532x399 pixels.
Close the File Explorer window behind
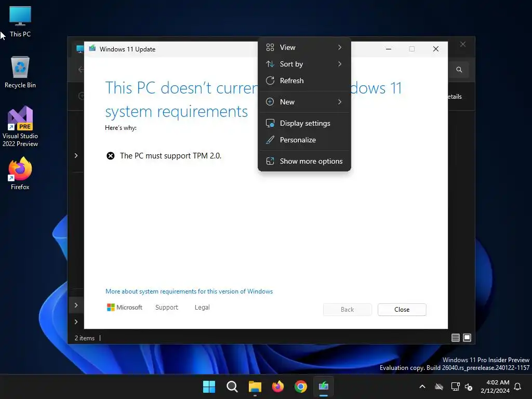coord(463,45)
